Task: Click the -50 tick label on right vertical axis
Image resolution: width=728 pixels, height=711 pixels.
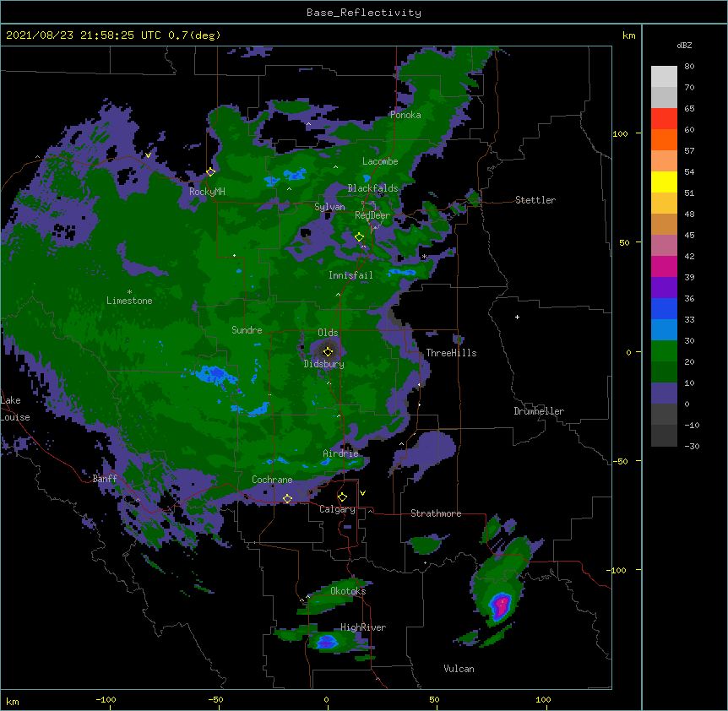Action: (x=620, y=461)
